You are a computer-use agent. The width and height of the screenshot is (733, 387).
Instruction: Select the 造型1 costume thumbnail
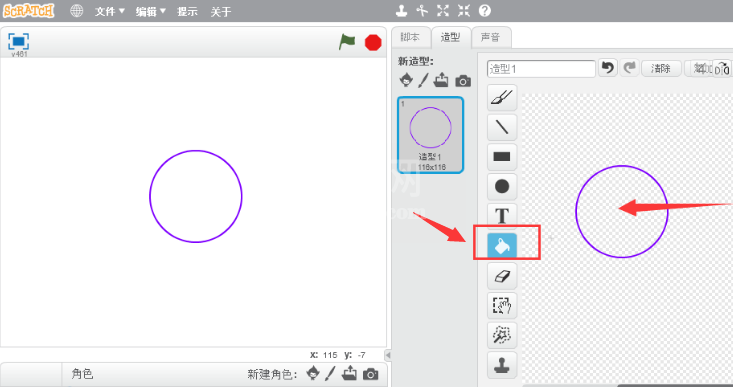tap(431, 135)
